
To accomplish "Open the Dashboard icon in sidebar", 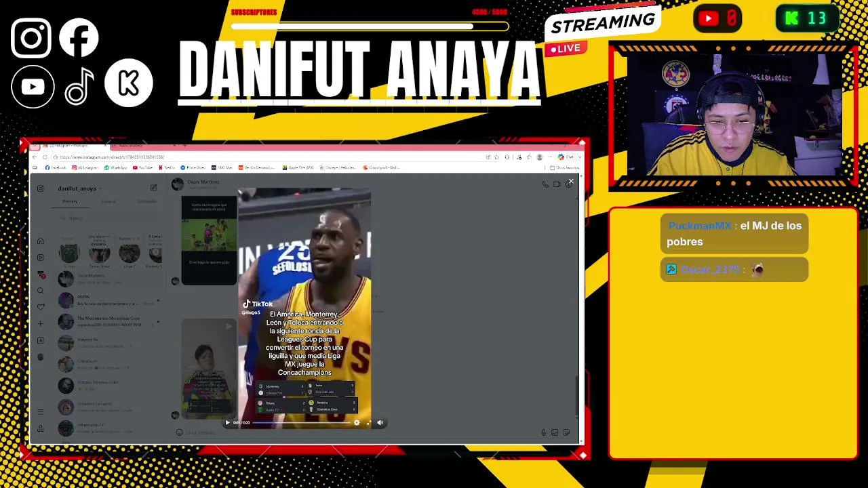I will click(x=40, y=340).
